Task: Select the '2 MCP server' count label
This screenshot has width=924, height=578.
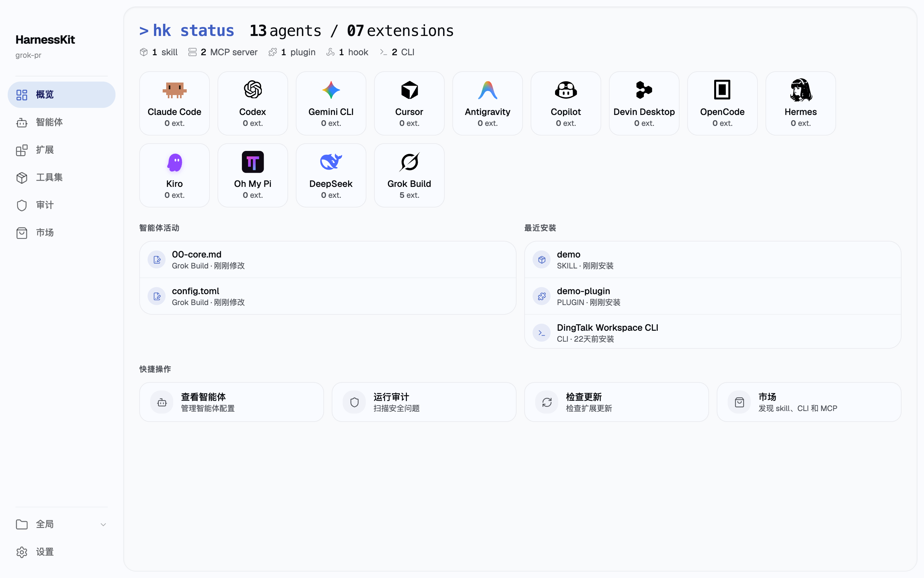Action: 229,52
